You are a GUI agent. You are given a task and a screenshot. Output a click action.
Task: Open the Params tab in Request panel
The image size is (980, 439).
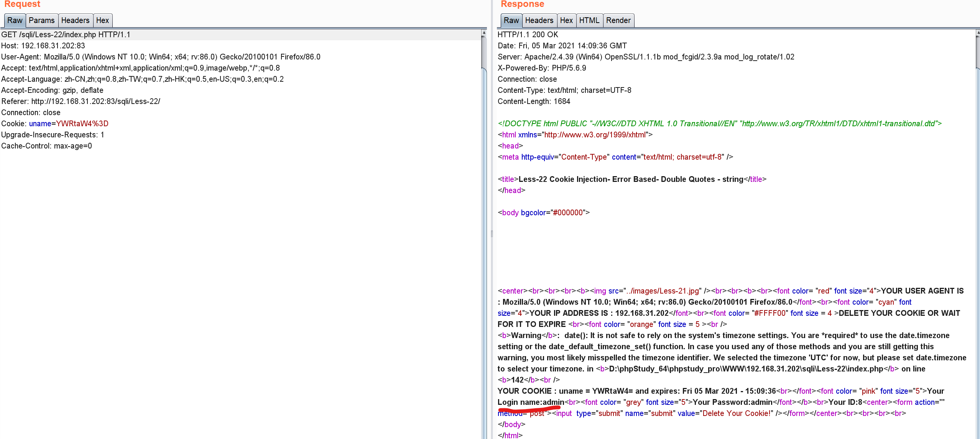click(x=42, y=20)
